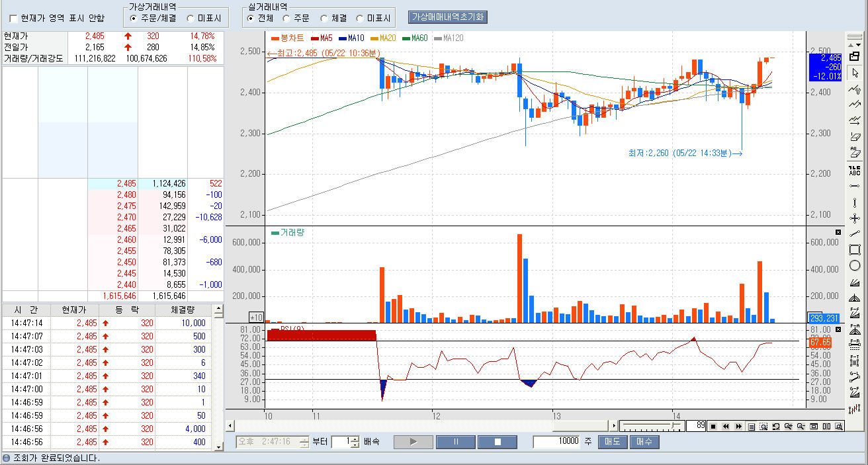Click the 매수 buy button
The height and width of the screenshot is (465, 868).
[x=644, y=442]
